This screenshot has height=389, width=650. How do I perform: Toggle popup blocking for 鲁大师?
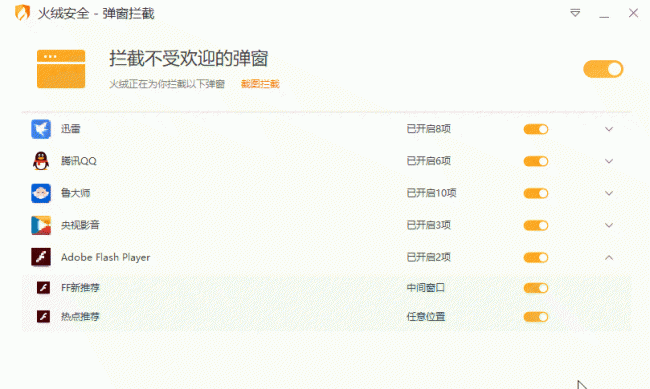[536, 193]
